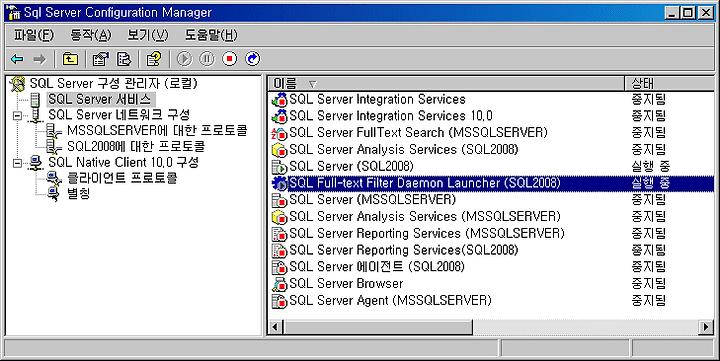The height and width of the screenshot is (361, 720).
Task: Open the 파일(F) menu
Action: click(34, 35)
